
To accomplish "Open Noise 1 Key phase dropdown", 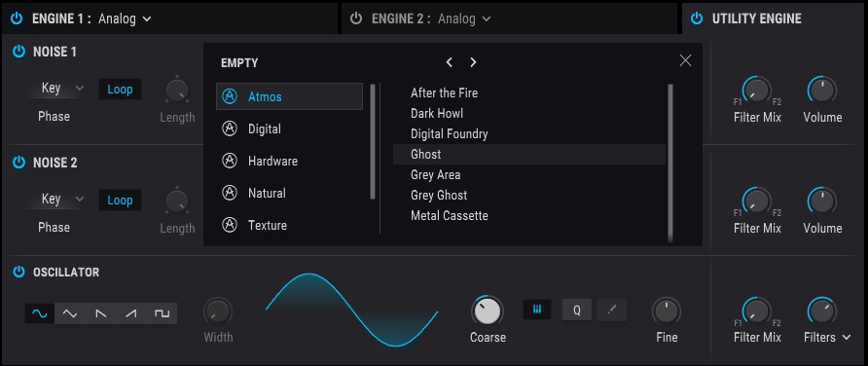I will click(x=62, y=88).
